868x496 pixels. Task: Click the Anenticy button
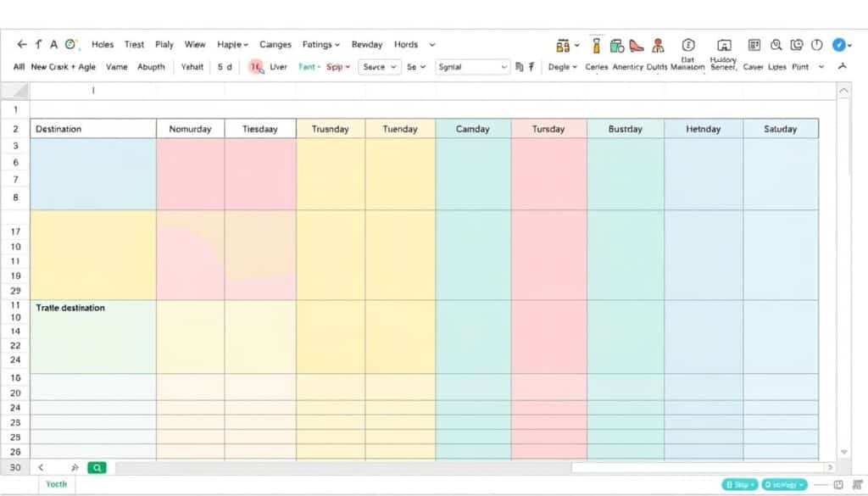[628, 67]
